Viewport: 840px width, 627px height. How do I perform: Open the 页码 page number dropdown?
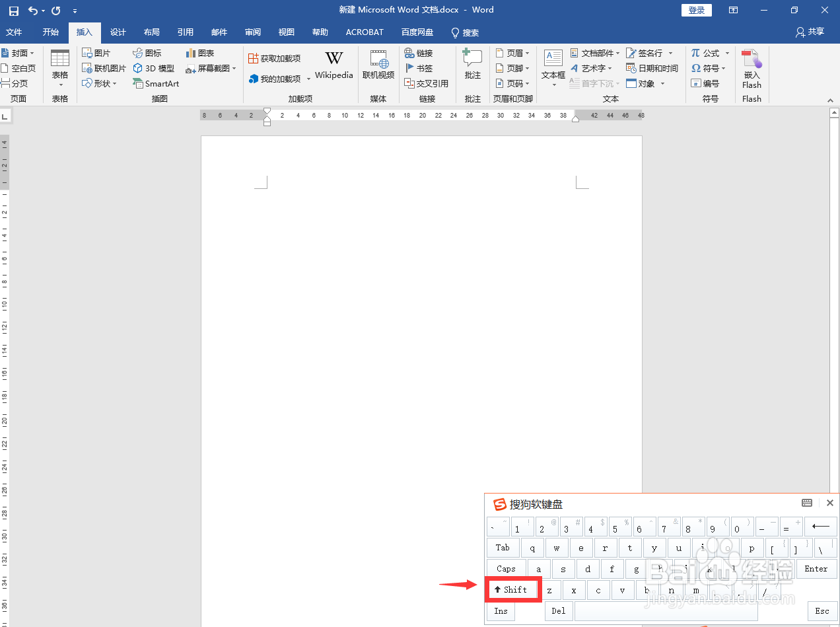click(512, 83)
